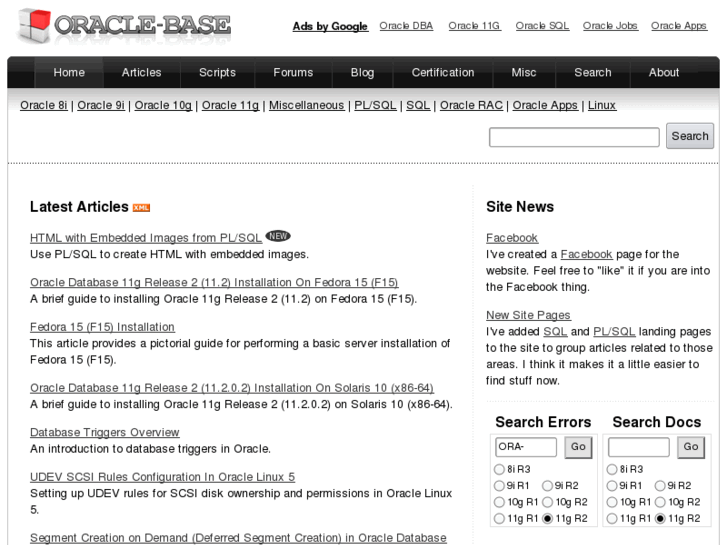727x545 pixels.
Task: Select 10g R2 radio under Search Docs
Action: [x=660, y=502]
